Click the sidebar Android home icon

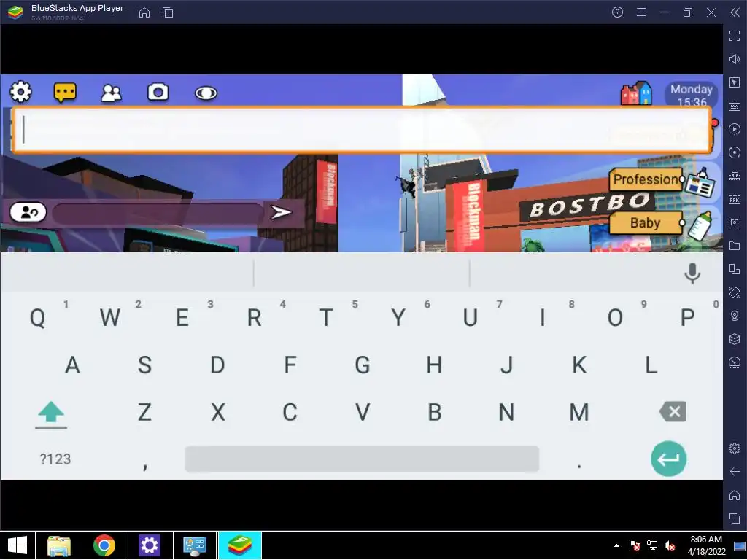click(x=735, y=495)
